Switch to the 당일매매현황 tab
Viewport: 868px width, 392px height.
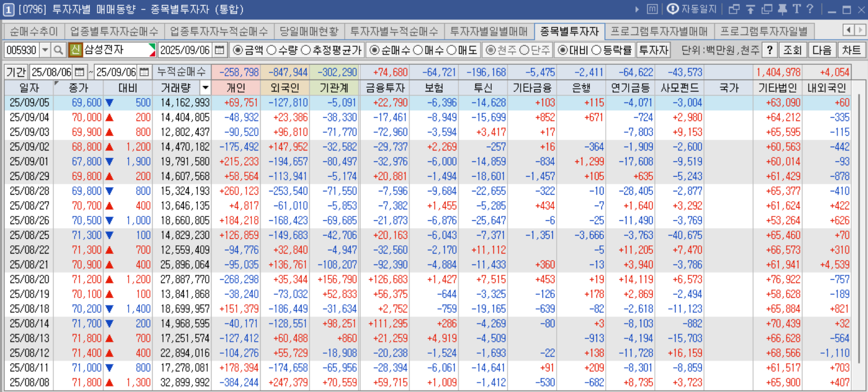point(309,32)
